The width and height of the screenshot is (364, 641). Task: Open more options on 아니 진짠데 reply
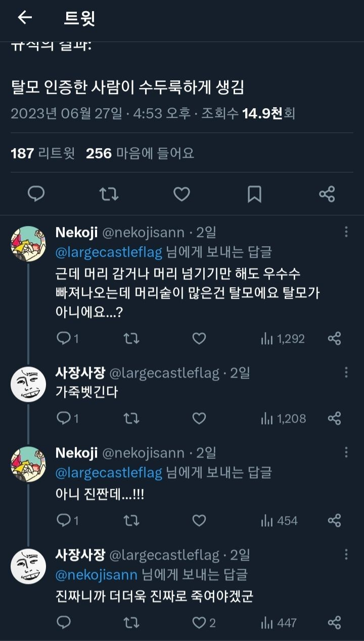coord(346,452)
